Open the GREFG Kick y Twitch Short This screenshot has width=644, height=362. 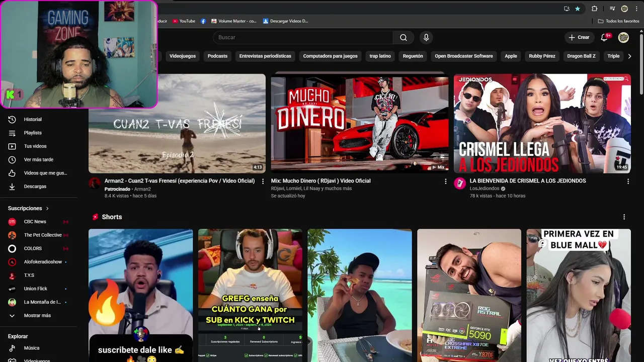[x=250, y=296]
